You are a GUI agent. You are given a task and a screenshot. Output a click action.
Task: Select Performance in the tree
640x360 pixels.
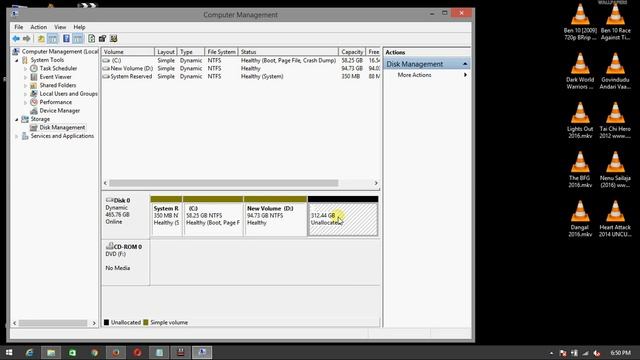[56, 102]
